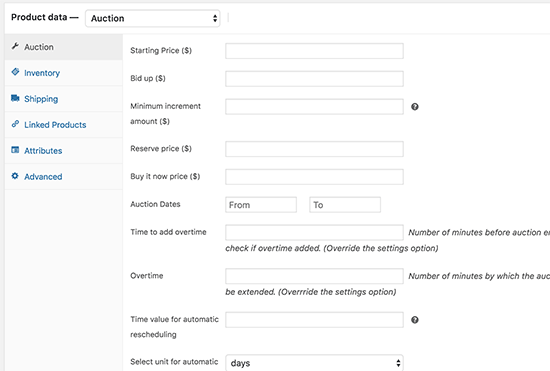
Task: Click the Auction Dates To field
Action: point(345,205)
